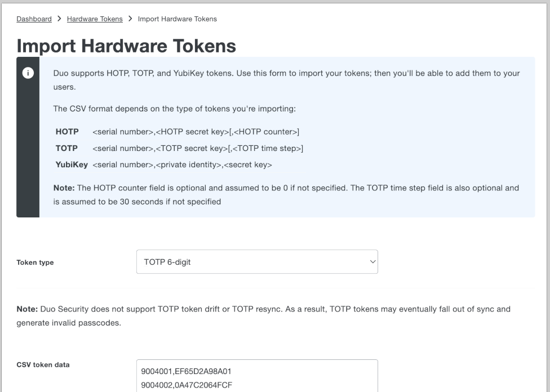Click the info icon in the banner
This screenshot has height=392, width=550.
point(28,73)
